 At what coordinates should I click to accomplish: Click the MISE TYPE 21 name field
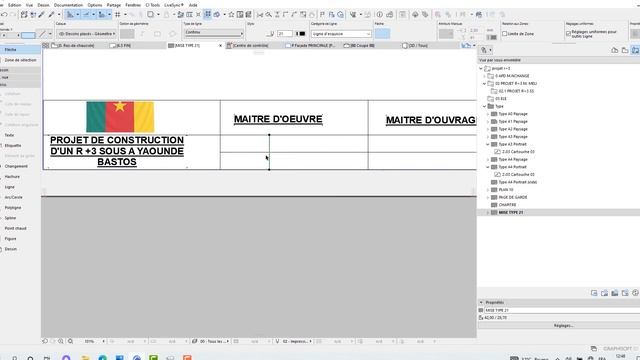[562, 311]
